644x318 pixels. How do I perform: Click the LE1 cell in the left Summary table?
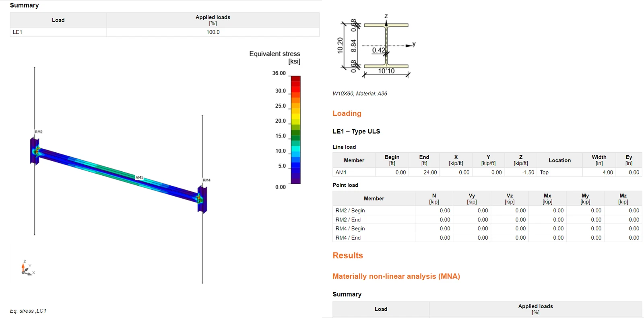click(58, 32)
